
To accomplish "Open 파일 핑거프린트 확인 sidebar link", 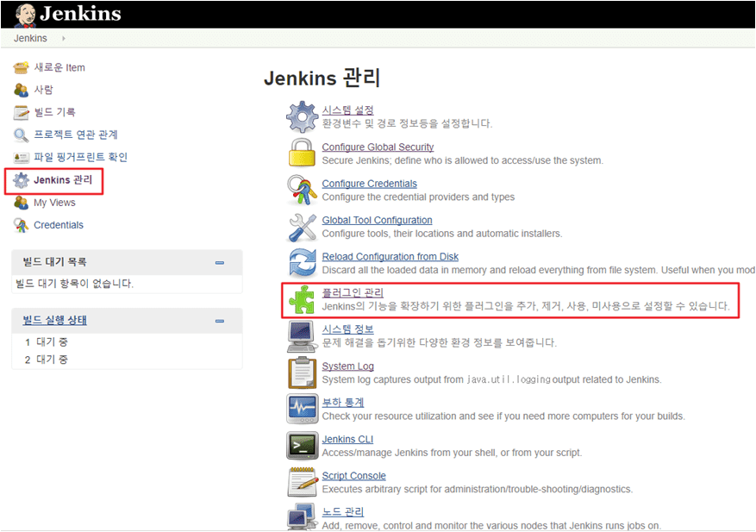I will tap(80, 157).
